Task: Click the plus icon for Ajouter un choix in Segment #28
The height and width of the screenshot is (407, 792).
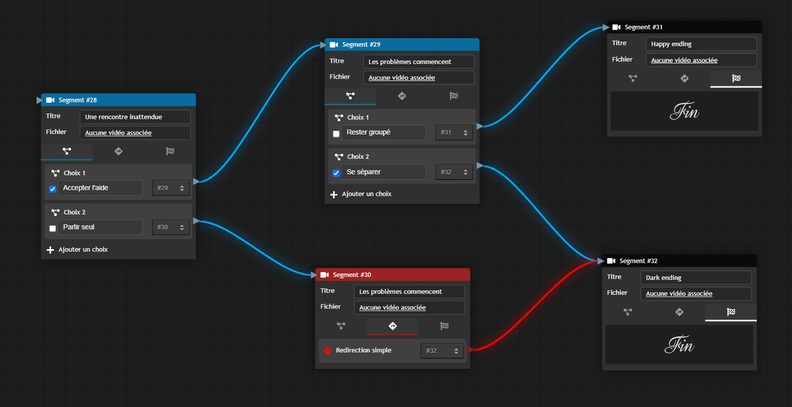Action: [x=51, y=249]
